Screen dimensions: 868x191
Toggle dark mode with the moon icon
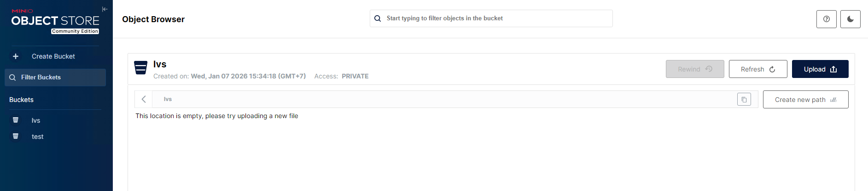[850, 19]
